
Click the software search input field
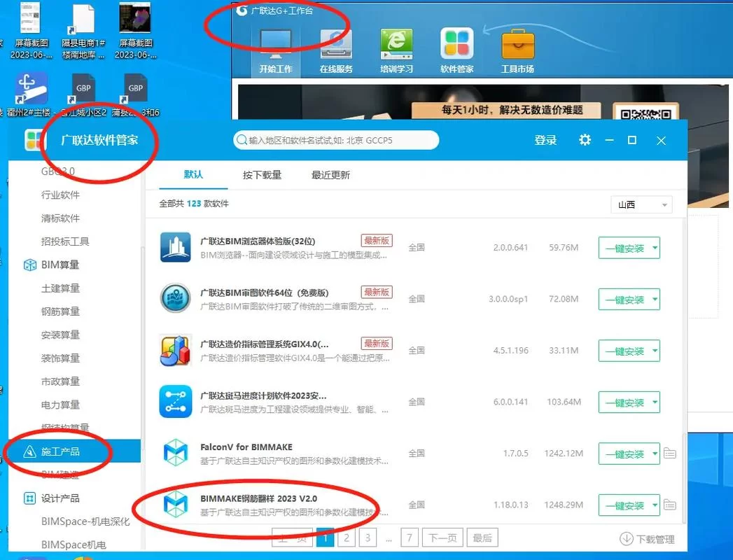336,140
